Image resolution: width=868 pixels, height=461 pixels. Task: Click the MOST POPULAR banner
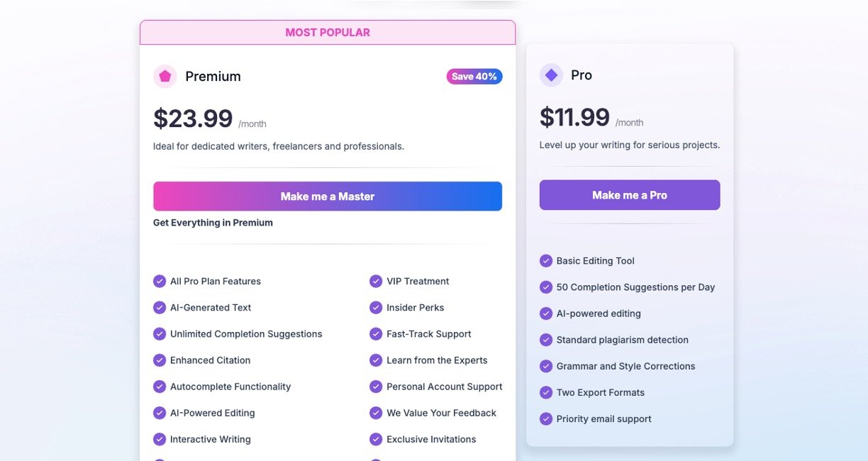tap(328, 33)
